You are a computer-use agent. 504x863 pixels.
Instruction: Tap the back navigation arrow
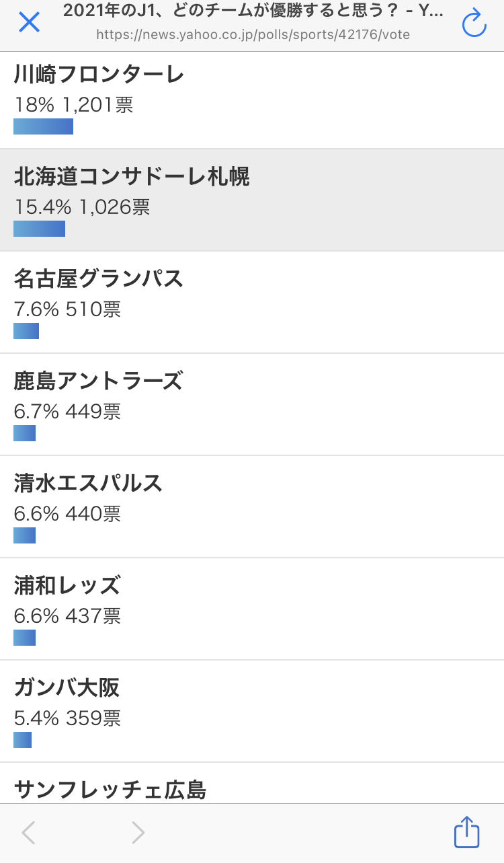click(28, 833)
